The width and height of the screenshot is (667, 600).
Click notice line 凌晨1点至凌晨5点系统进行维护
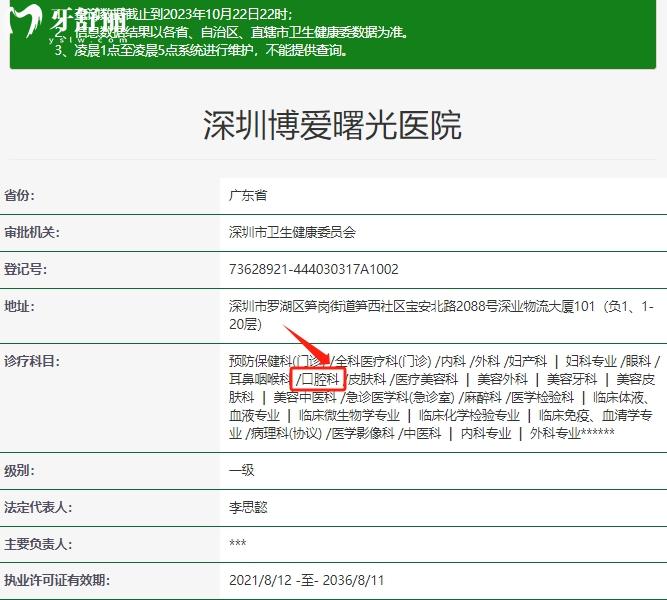pos(201,50)
